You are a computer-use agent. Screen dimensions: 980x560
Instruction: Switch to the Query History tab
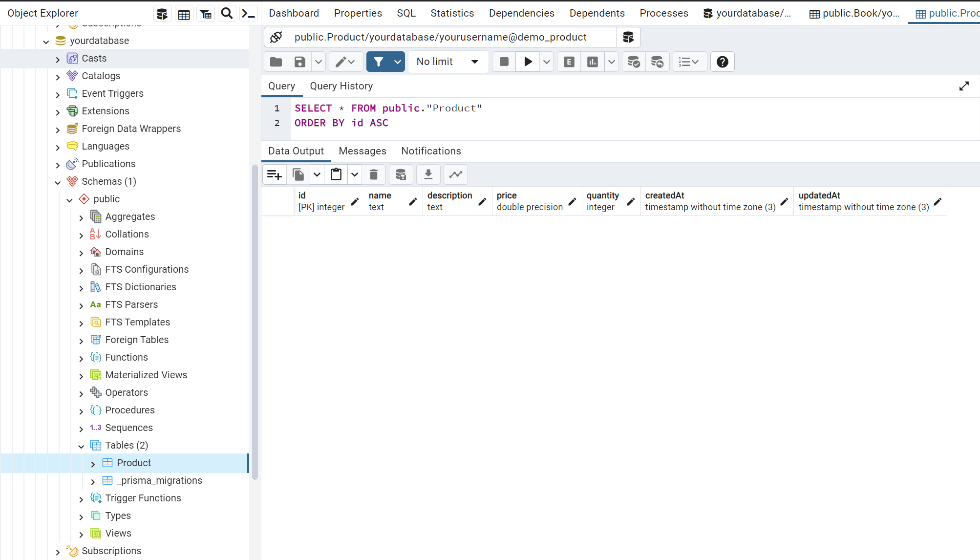point(341,86)
